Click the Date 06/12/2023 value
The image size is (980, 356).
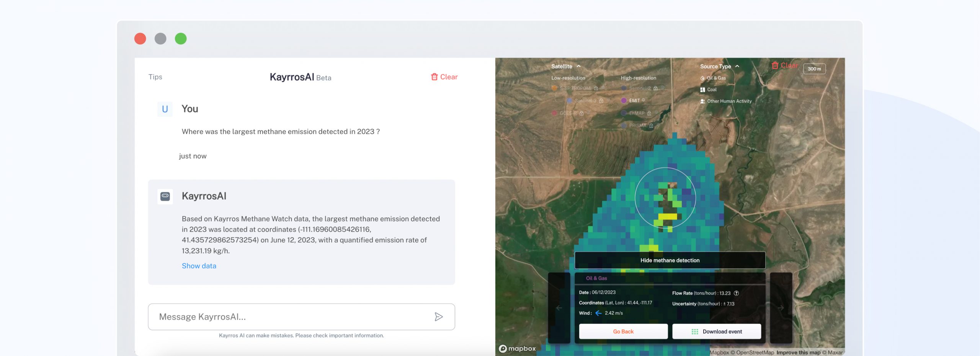[604, 293]
